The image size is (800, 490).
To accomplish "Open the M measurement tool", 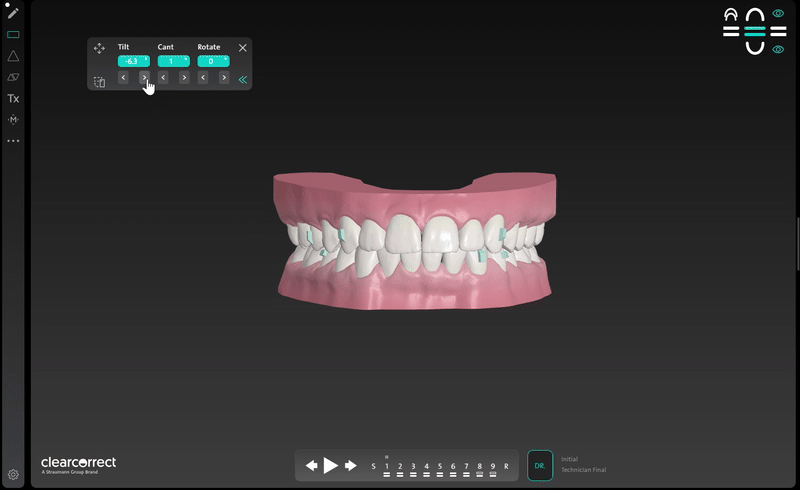I will 13,120.
